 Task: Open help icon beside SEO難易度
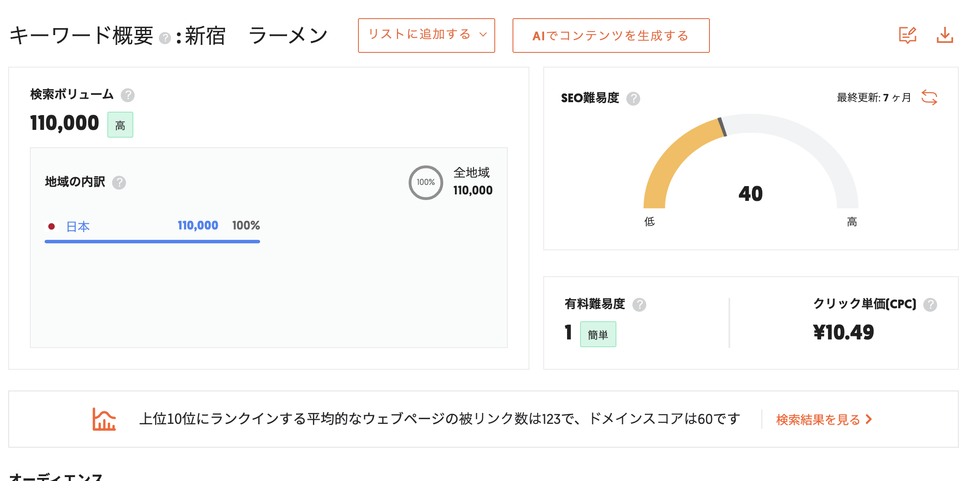tap(633, 99)
